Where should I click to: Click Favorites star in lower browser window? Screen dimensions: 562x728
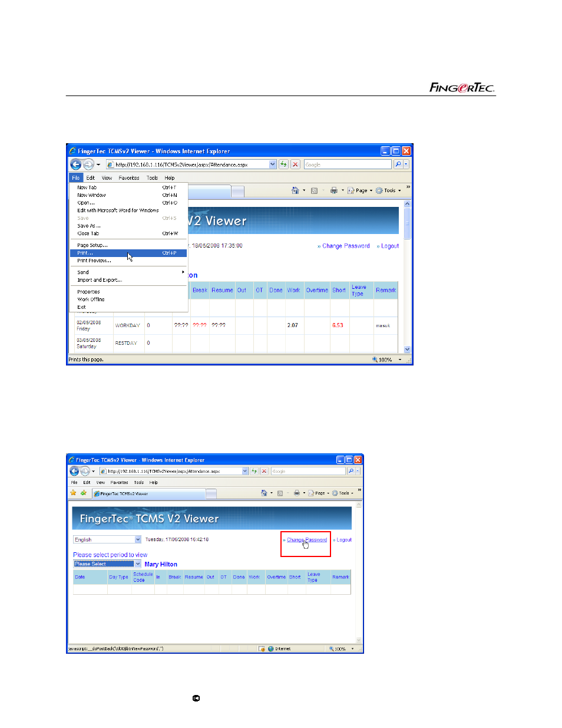coord(74,493)
